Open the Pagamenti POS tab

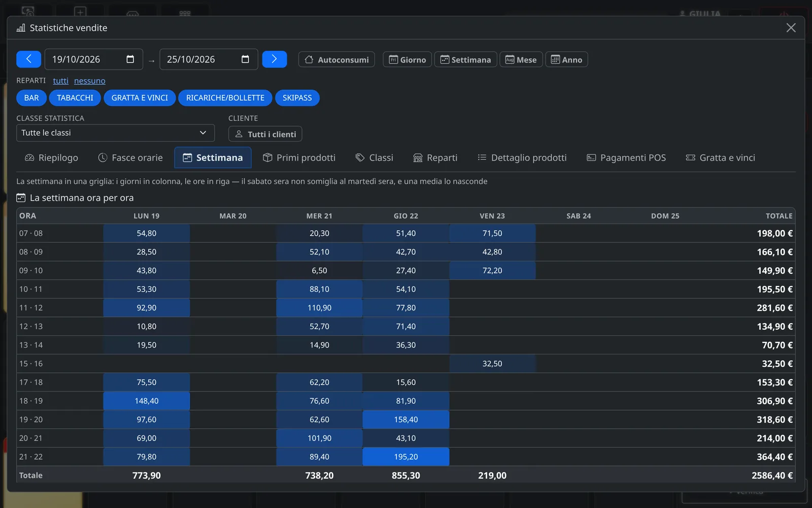coord(626,158)
